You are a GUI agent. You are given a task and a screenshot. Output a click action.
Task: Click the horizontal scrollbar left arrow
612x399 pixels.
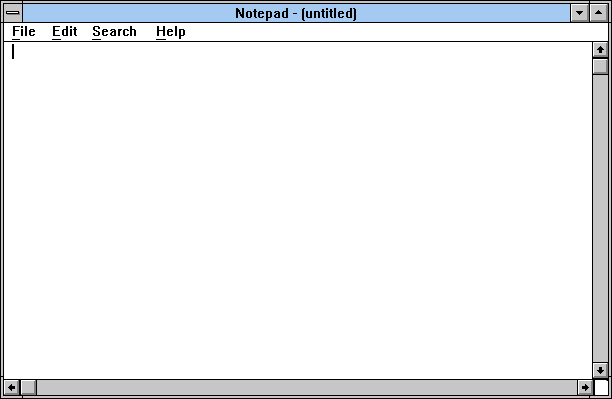[12, 387]
